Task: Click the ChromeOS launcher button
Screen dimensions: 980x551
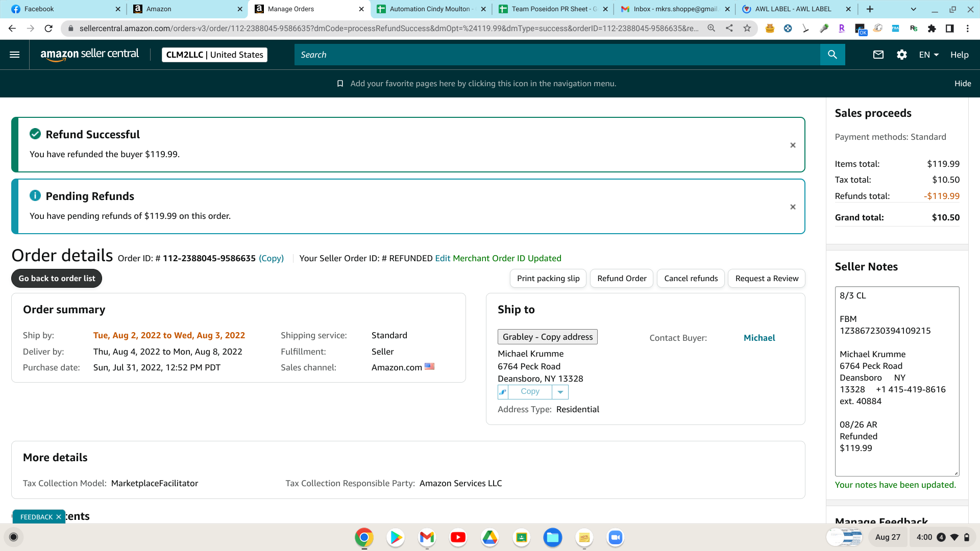Action: (14, 537)
